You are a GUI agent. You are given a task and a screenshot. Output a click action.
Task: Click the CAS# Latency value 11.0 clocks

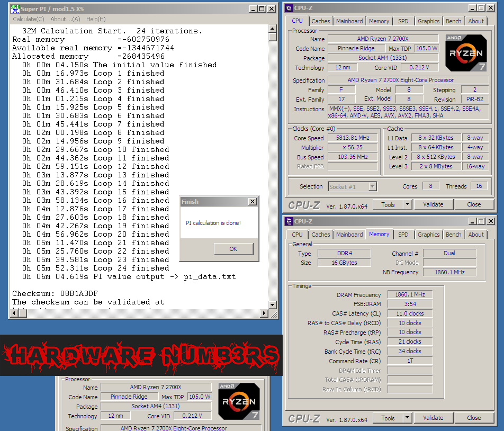tap(410, 313)
